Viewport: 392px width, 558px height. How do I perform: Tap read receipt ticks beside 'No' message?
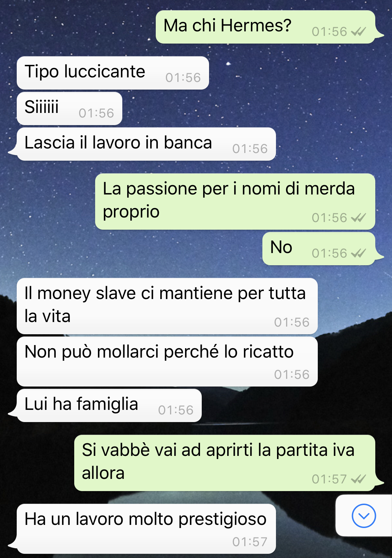point(359,253)
